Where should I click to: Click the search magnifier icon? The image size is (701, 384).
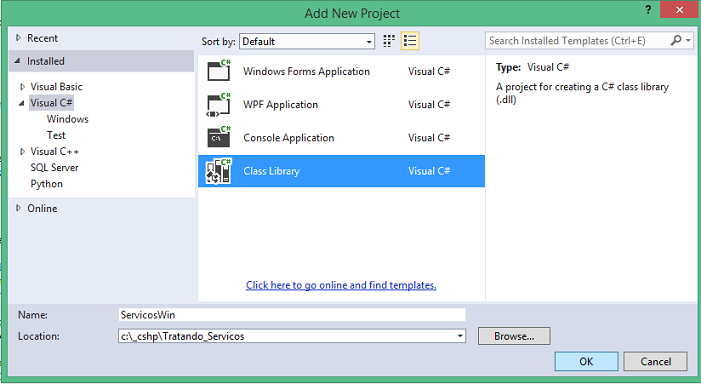click(x=676, y=41)
